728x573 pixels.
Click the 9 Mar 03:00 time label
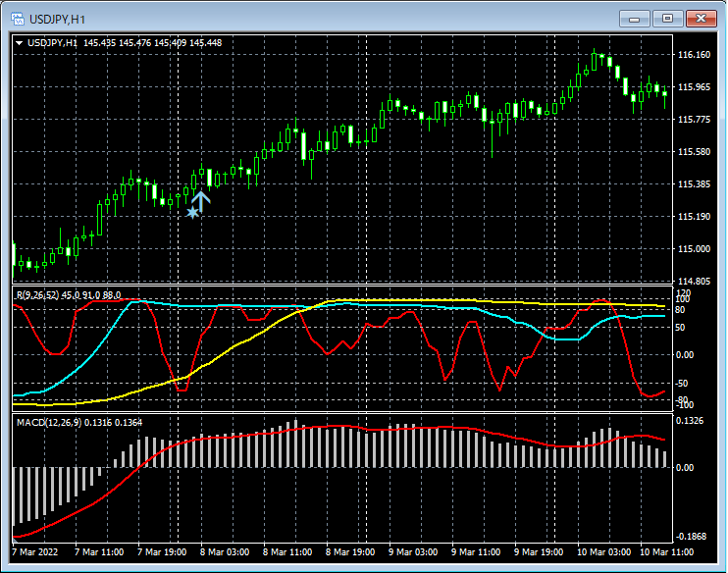413,552
